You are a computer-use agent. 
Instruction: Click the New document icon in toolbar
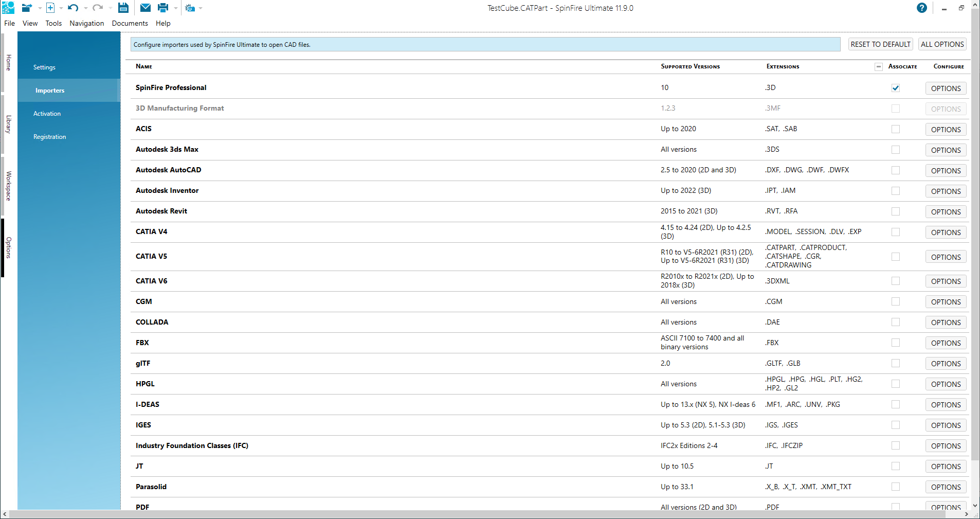50,8
